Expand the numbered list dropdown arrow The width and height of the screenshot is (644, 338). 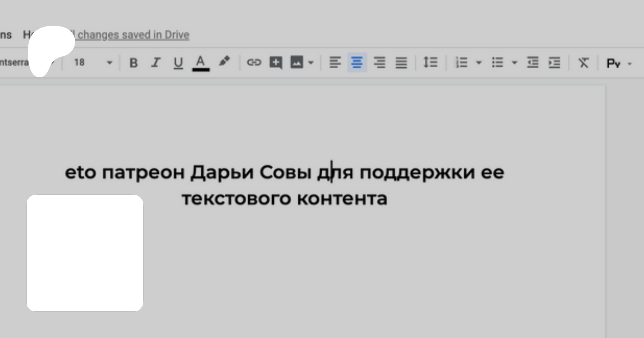click(479, 63)
